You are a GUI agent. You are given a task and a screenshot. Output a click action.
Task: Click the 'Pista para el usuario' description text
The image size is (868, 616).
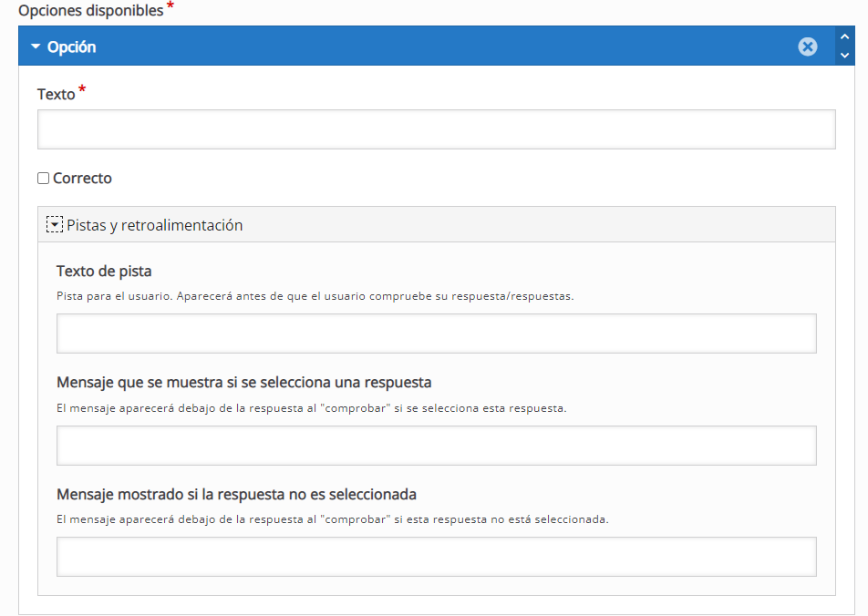(315, 296)
